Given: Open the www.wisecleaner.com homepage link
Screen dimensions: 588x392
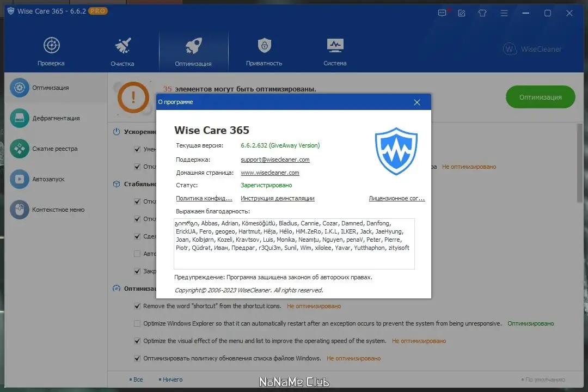Looking at the screenshot, I should 270,173.
